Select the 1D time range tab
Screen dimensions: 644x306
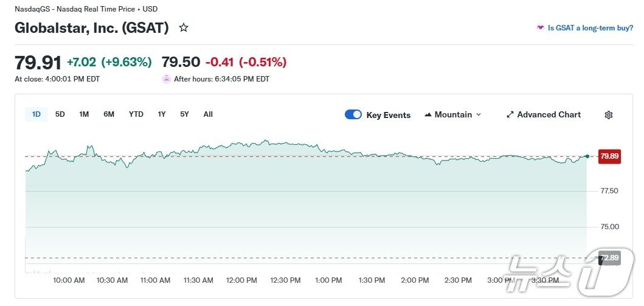(x=36, y=114)
